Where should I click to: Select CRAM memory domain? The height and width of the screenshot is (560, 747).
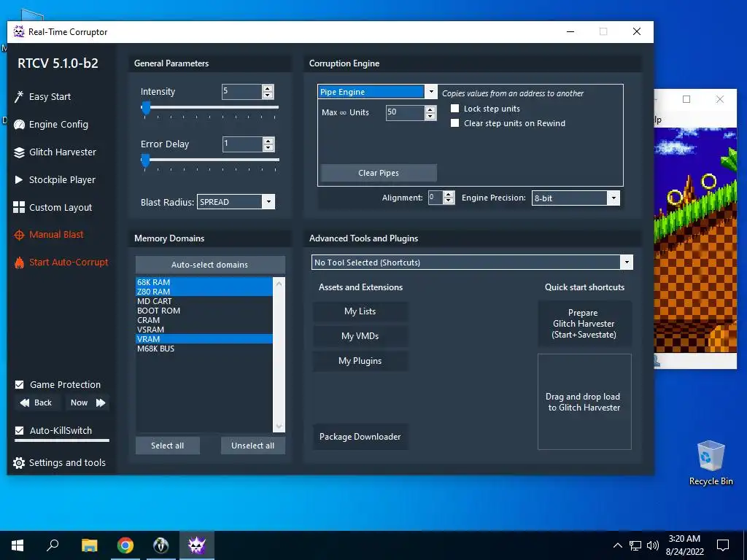coord(204,321)
